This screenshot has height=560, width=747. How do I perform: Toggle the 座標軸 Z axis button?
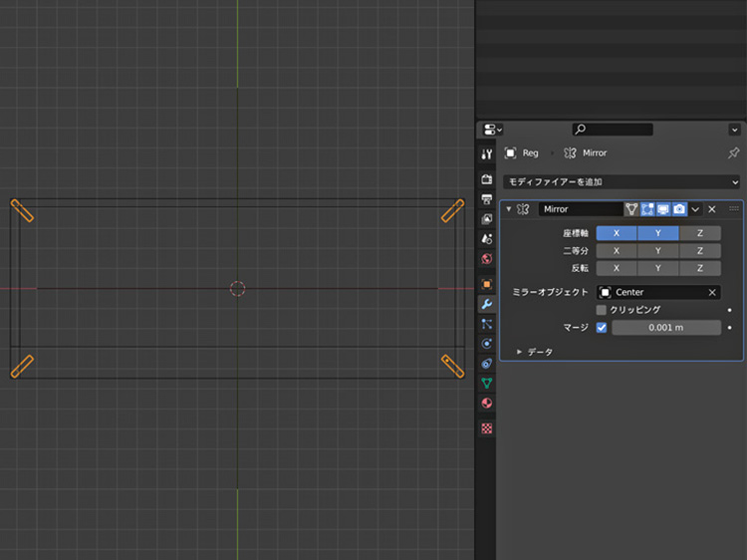[x=699, y=233]
